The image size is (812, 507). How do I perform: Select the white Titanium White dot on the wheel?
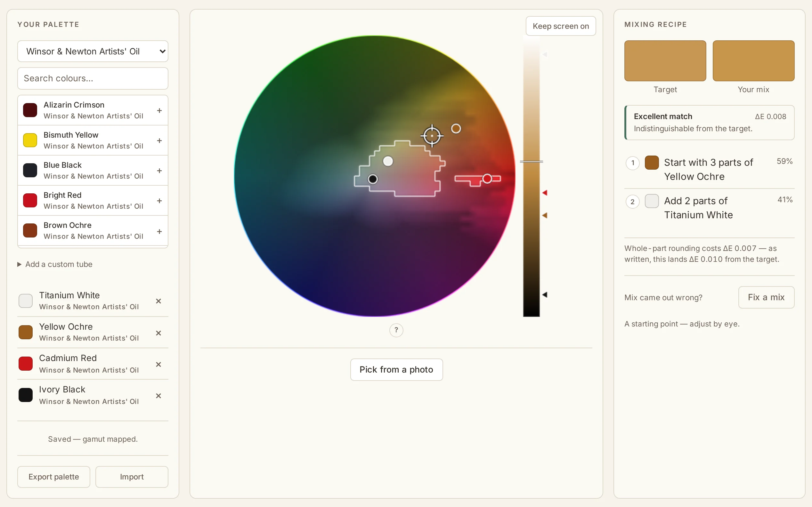388,161
